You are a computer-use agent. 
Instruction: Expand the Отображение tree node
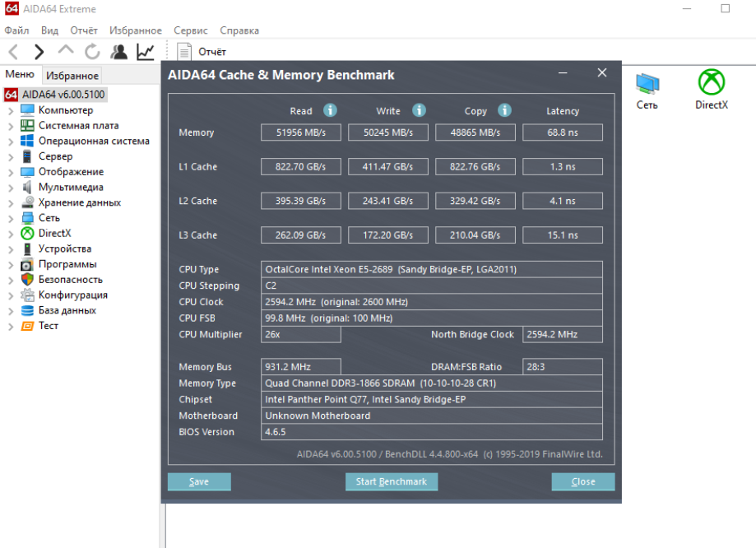pos(11,173)
